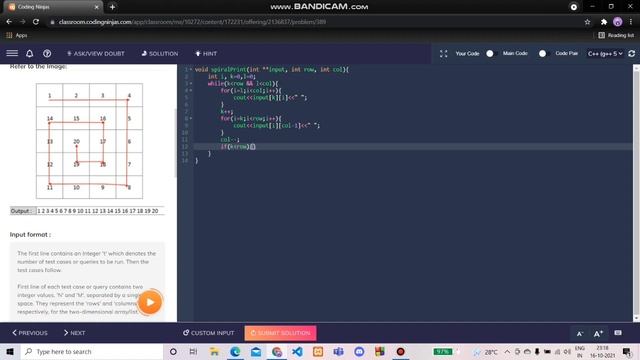Decrease the editor font size
This screenshot has width=640, height=360.
click(x=580, y=333)
